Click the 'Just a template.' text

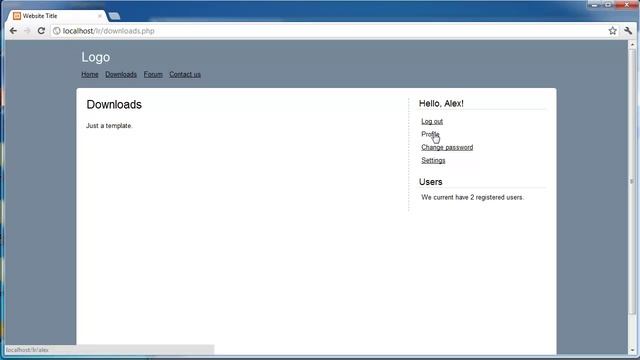109,126
